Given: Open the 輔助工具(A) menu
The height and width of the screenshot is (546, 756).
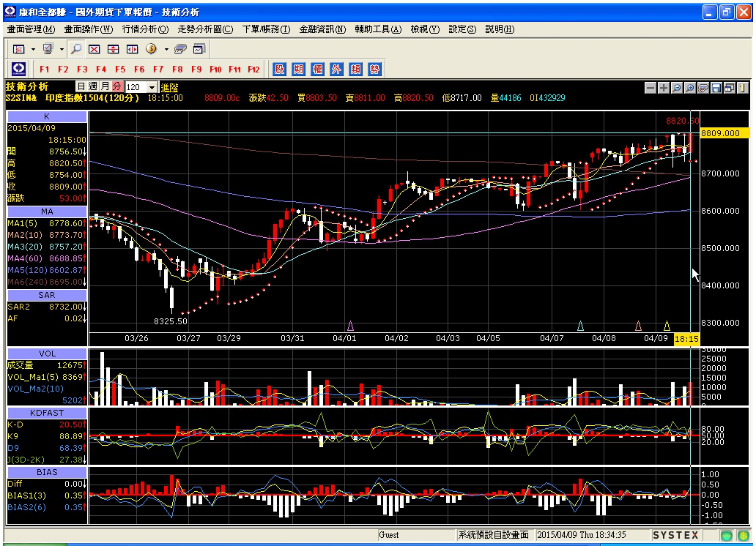Looking at the screenshot, I should (x=379, y=29).
